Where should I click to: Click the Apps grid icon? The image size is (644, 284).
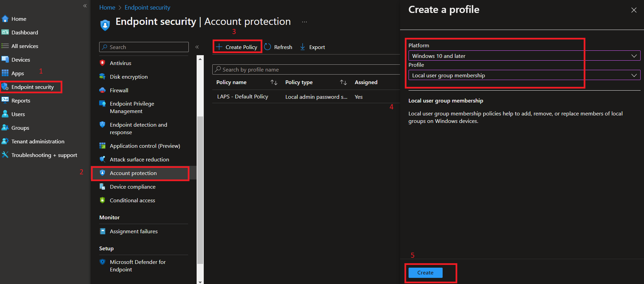[x=5, y=73]
